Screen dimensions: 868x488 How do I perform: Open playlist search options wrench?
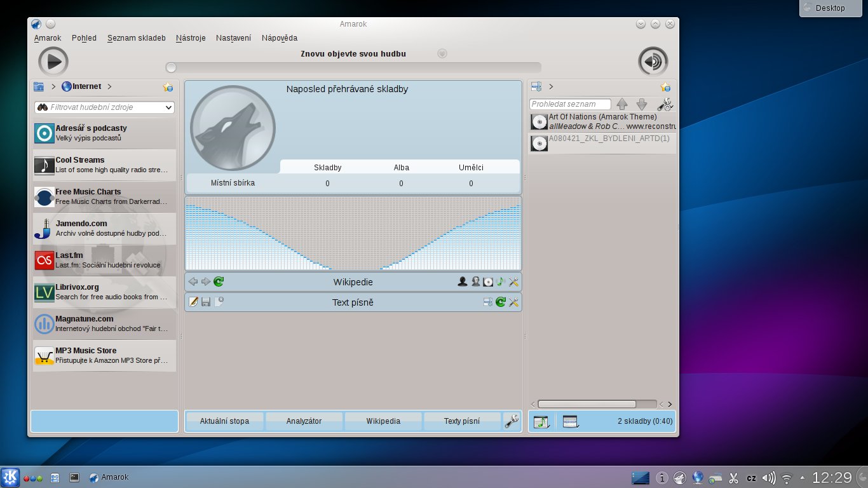(665, 104)
